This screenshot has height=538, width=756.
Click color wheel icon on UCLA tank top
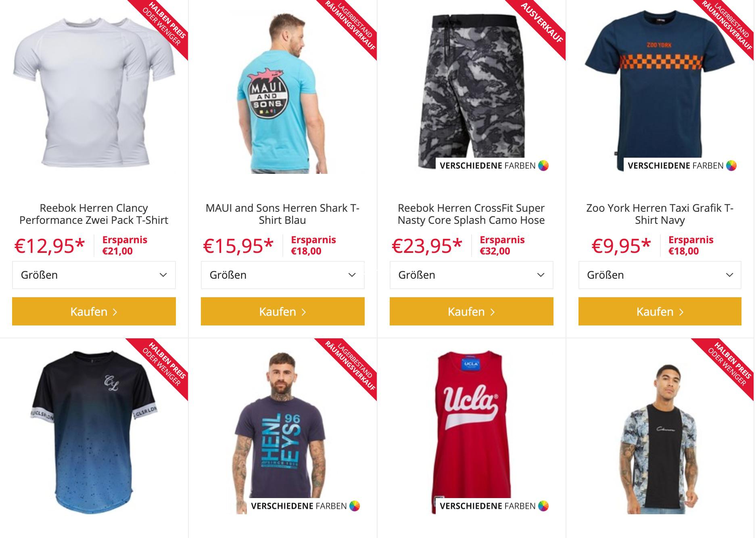click(x=543, y=506)
